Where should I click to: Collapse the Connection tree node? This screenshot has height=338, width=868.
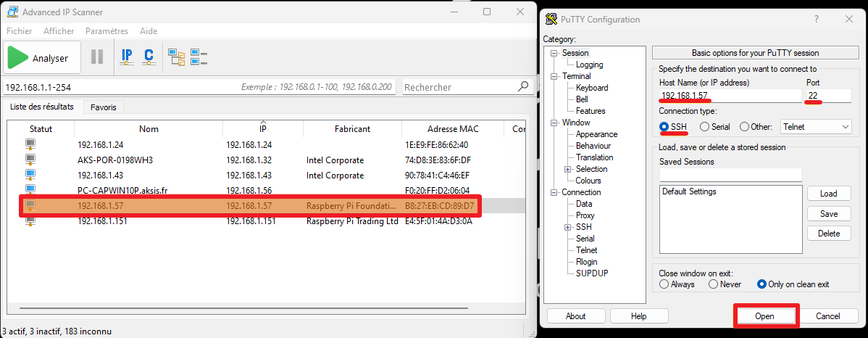pyautogui.click(x=553, y=193)
